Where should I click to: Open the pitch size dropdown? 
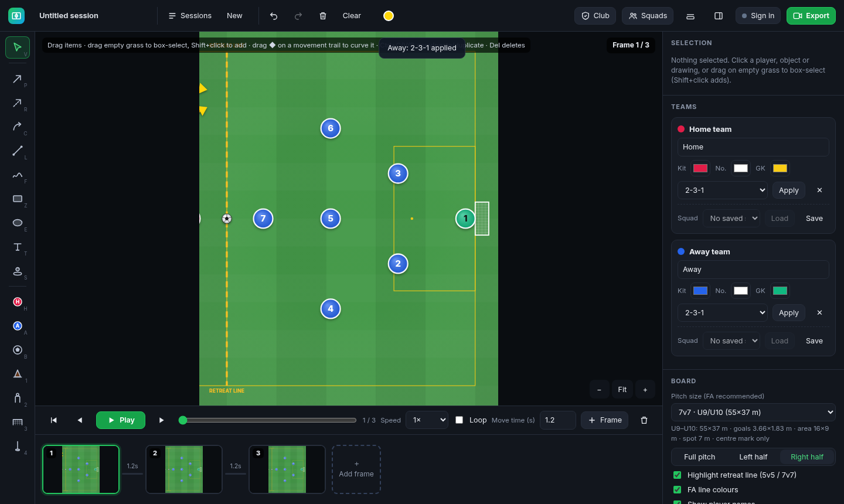pos(753,413)
